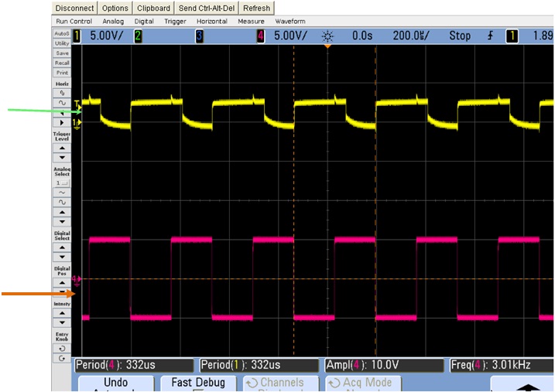Increase Intensity with the up arrow

pyautogui.click(x=62, y=313)
